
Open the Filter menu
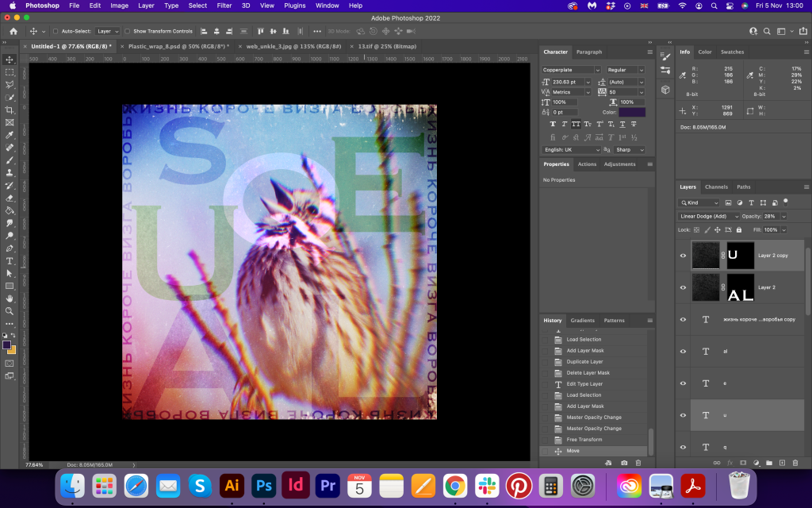click(224, 6)
